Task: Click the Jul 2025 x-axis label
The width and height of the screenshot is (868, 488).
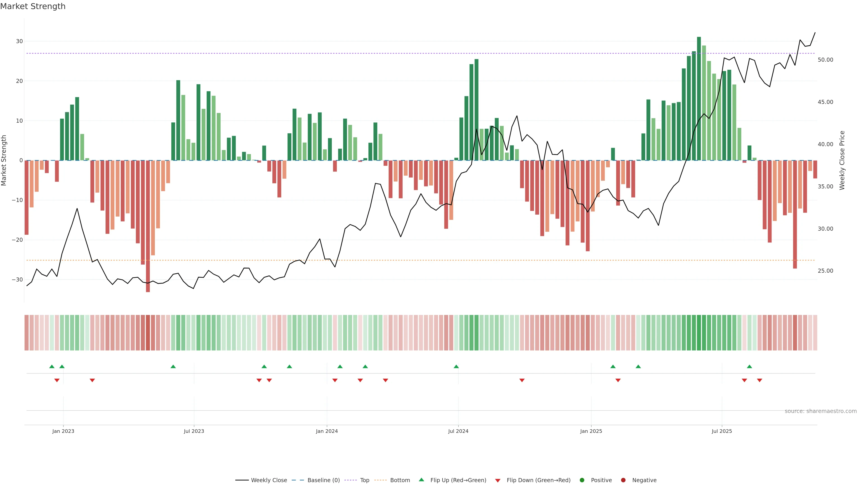Action: click(x=722, y=431)
